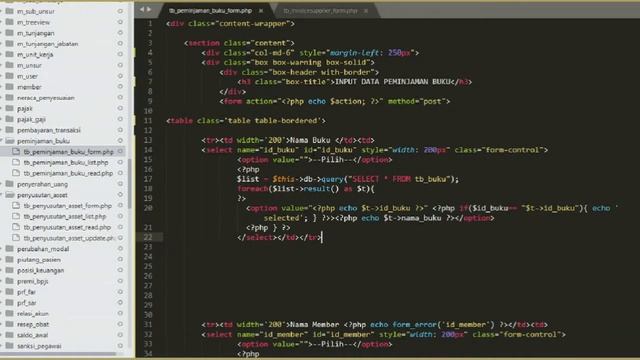
Task: Click the folder icon beside member
Action: 9,87
